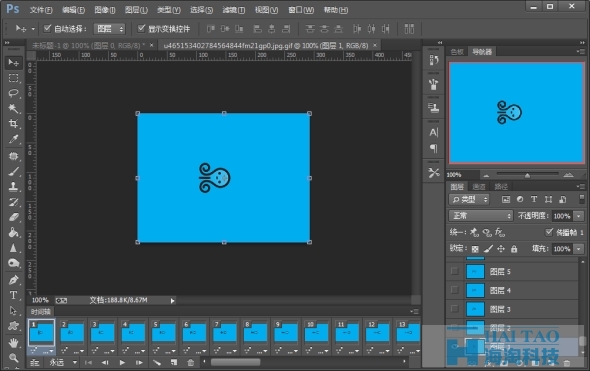
Task: Adjust the navigator zoom slider
Action: click(x=527, y=175)
